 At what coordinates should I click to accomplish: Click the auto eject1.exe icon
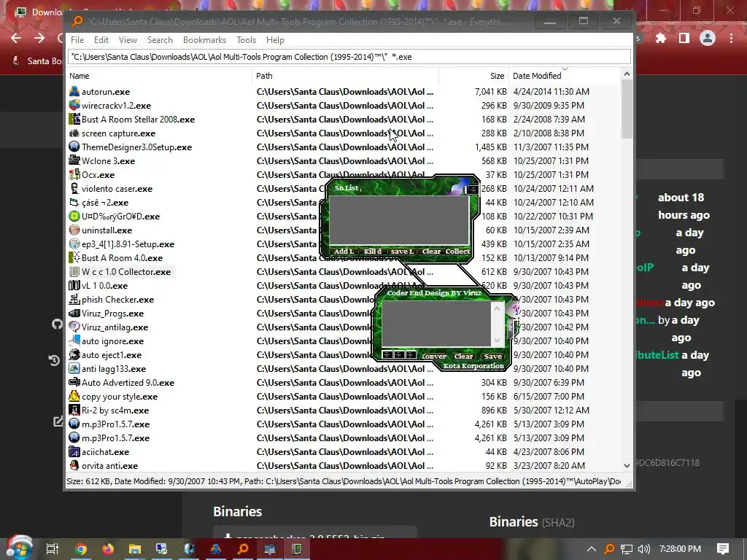pyautogui.click(x=74, y=354)
